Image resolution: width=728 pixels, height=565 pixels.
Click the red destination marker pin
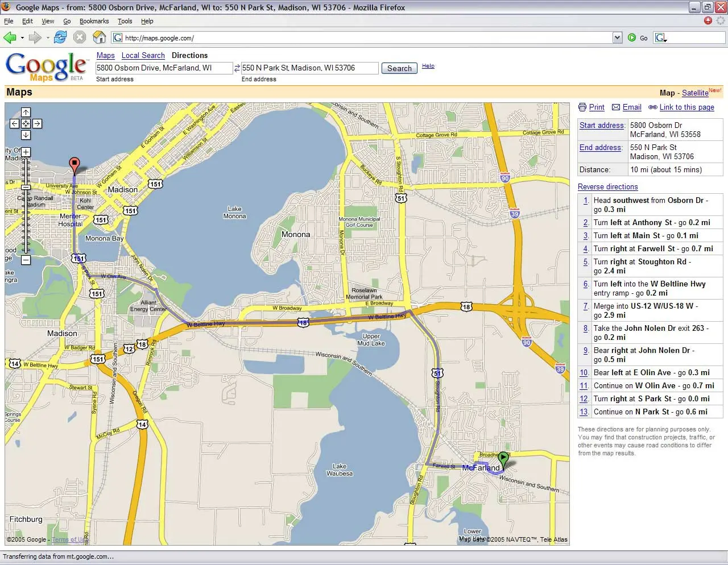[74, 165]
